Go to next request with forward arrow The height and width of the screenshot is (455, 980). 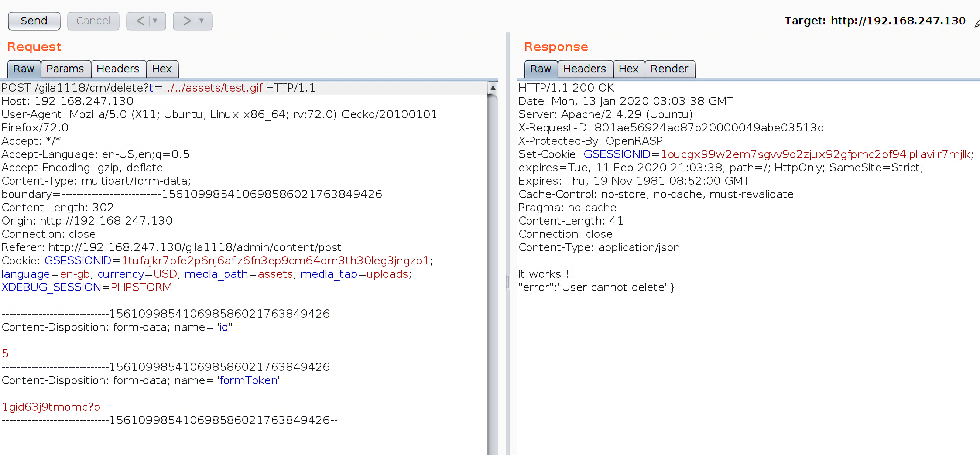[187, 21]
